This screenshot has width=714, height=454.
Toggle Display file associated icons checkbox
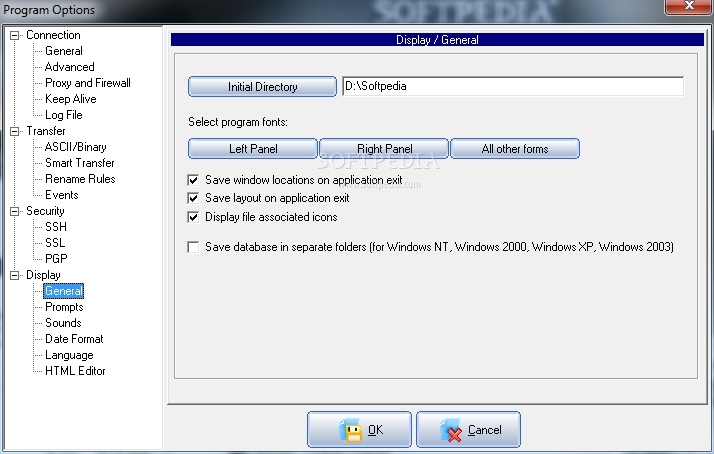[x=193, y=217]
